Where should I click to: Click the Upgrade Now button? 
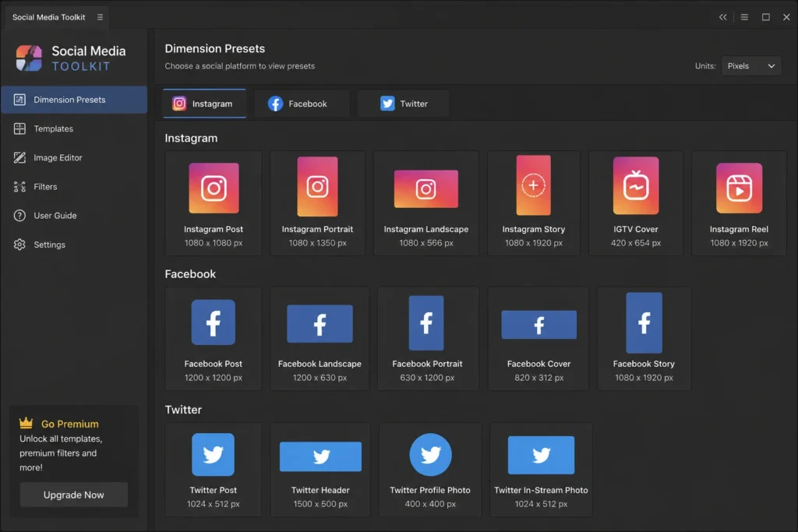[x=74, y=495]
